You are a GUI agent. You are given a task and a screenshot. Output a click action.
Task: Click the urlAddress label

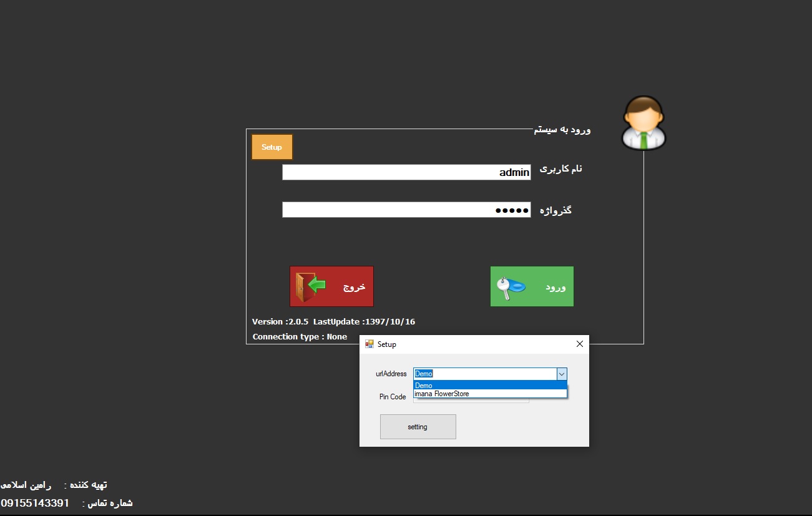point(391,374)
